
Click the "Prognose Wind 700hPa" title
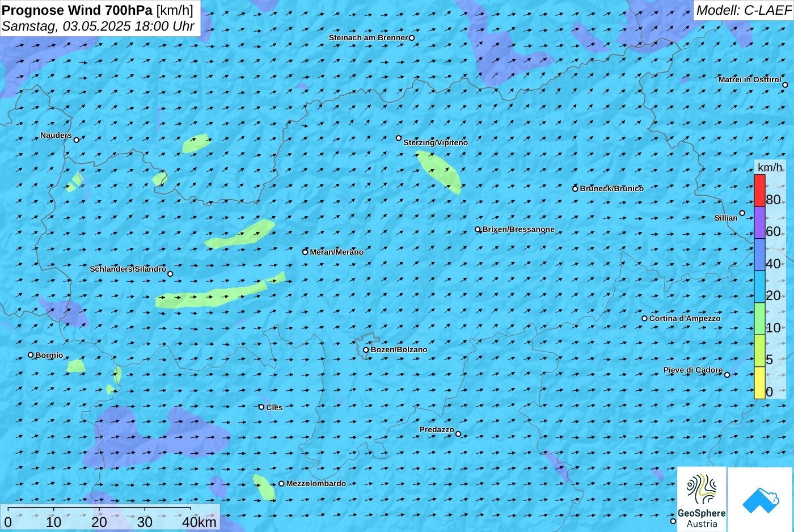pos(77,10)
